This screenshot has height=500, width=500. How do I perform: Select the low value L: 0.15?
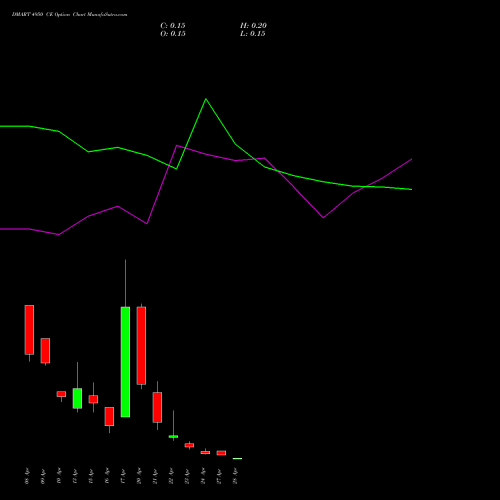pyautogui.click(x=253, y=34)
